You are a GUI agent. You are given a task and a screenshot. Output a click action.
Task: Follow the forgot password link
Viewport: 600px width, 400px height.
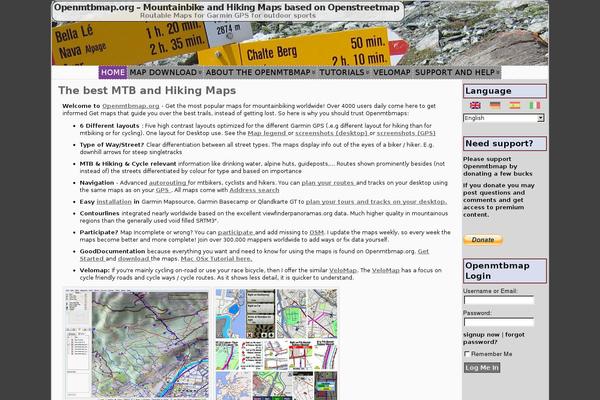[x=494, y=338]
